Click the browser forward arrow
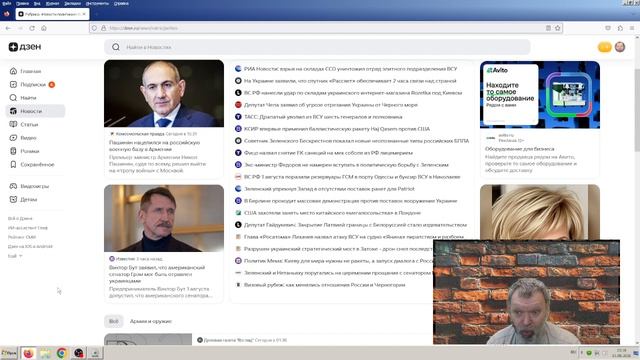640x360 pixels. click(x=20, y=28)
